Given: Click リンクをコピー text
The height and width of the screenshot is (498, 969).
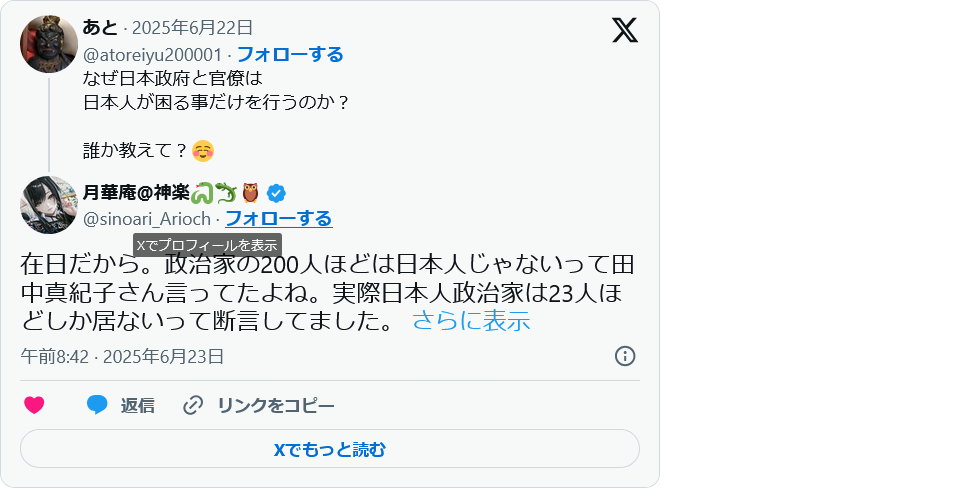Looking at the screenshot, I should click(x=276, y=405).
